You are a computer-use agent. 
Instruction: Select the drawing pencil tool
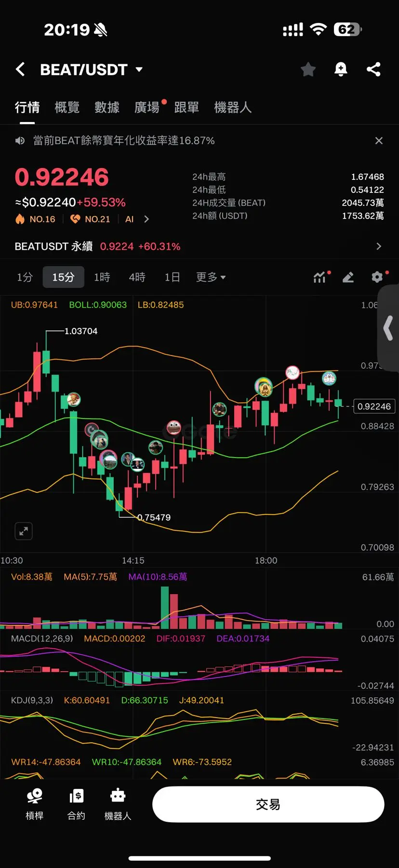(x=348, y=277)
